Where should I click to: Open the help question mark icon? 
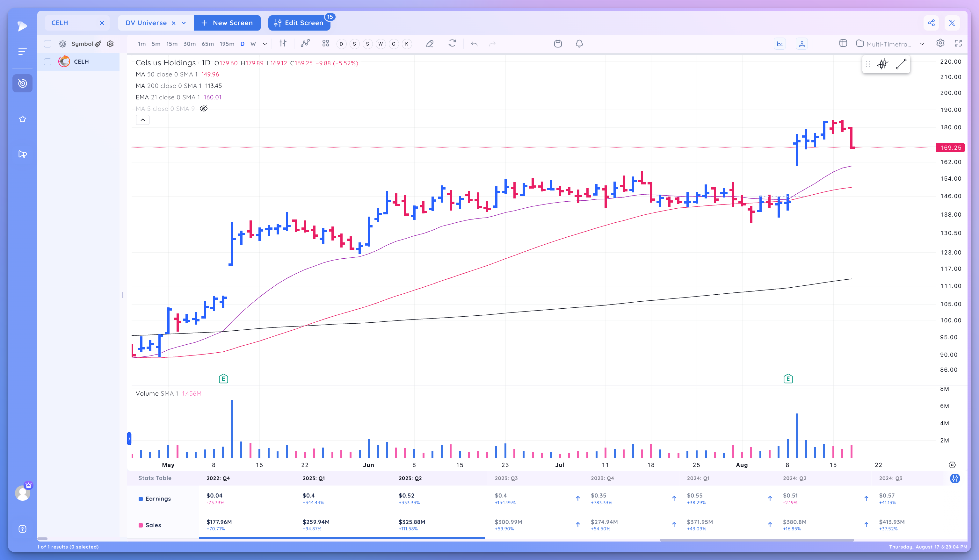[x=22, y=529]
